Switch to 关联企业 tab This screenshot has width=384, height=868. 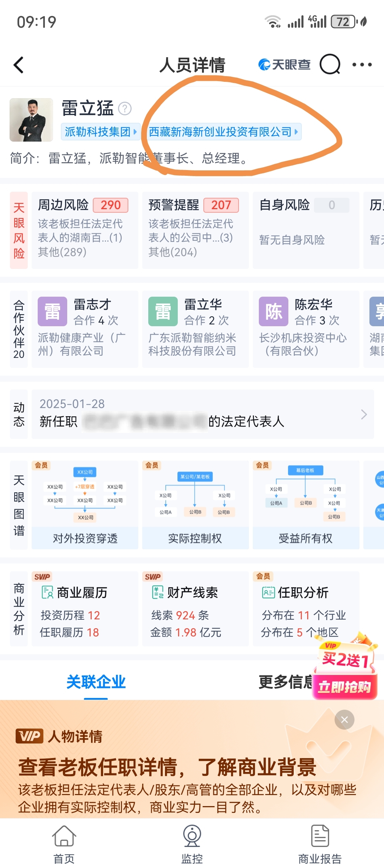click(x=96, y=682)
